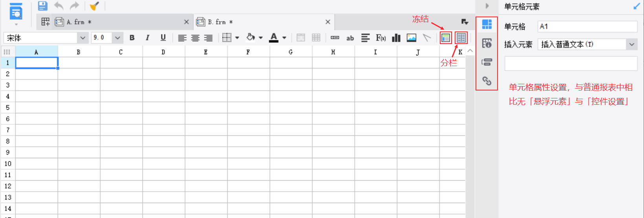Viewport: 644px width, 218px height.
Task: Select column A header
Action: tap(37, 52)
